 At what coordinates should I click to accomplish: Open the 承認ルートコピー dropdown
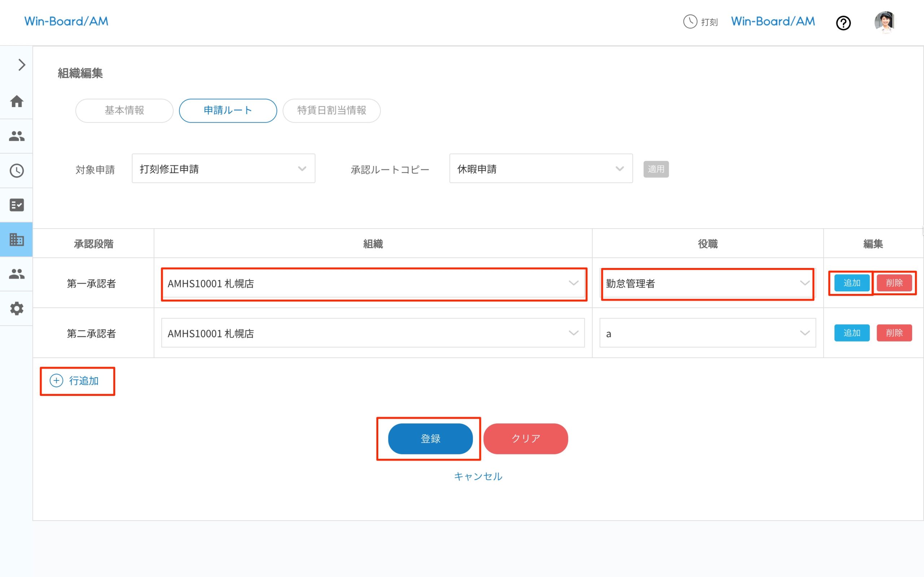point(540,169)
